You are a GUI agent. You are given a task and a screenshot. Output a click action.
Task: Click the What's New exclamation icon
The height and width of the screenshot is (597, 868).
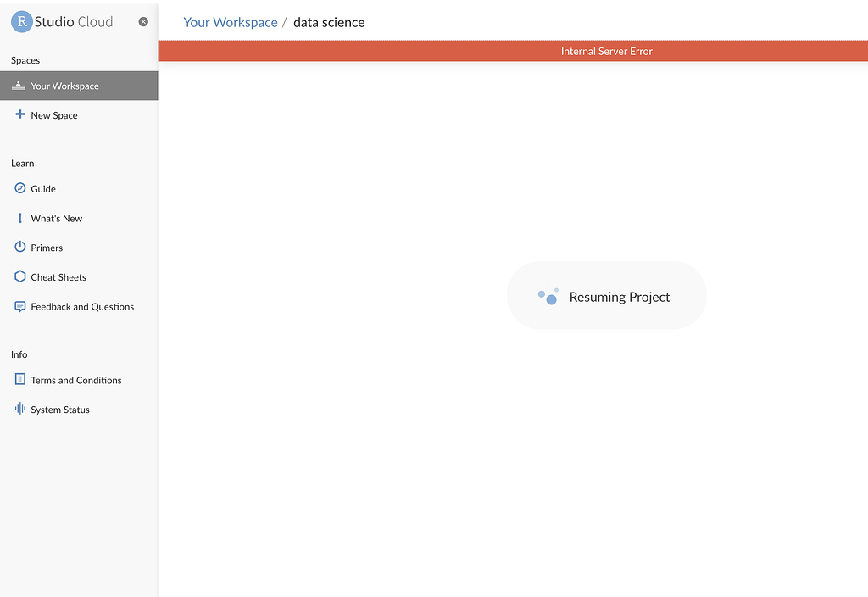[x=20, y=218]
